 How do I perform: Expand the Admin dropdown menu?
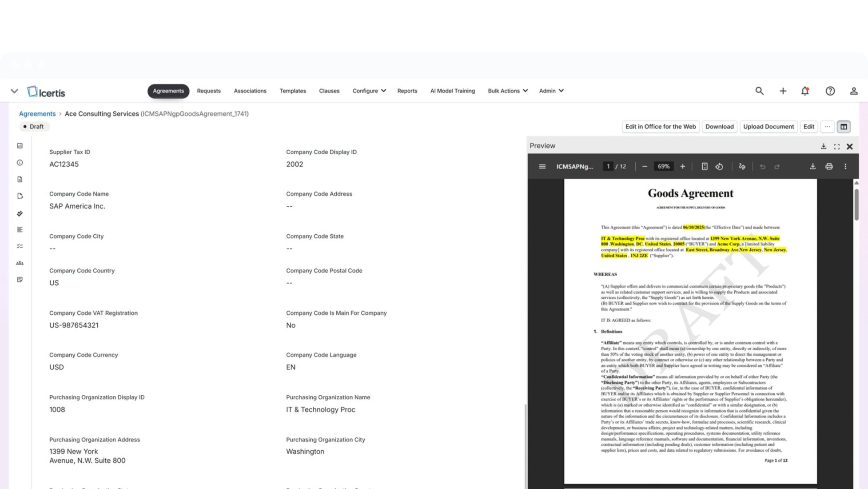click(x=551, y=91)
